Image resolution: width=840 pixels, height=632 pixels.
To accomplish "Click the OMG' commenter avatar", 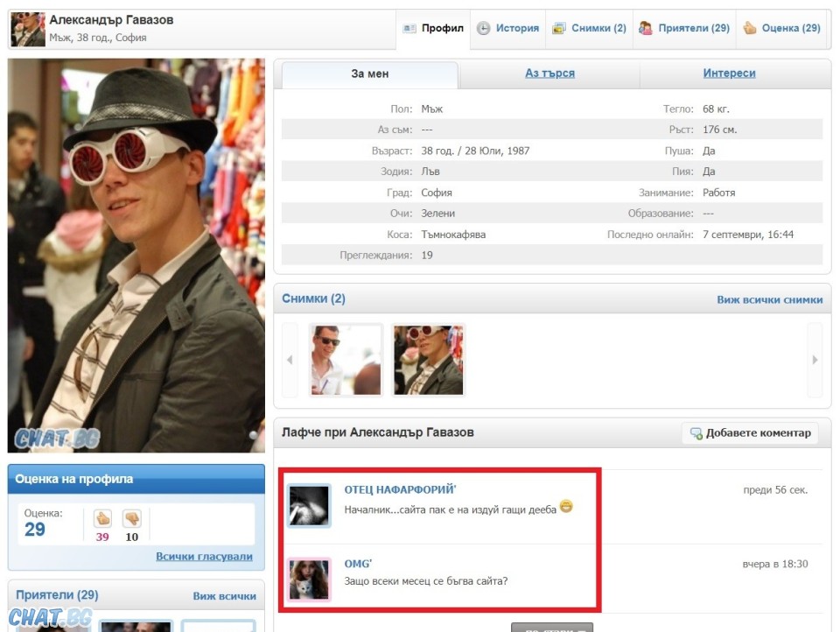I will tap(309, 579).
